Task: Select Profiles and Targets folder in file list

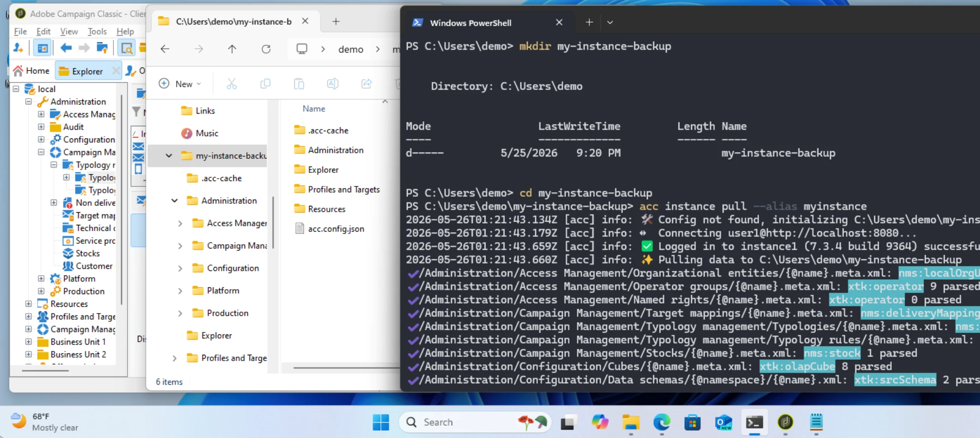Action: click(x=344, y=189)
